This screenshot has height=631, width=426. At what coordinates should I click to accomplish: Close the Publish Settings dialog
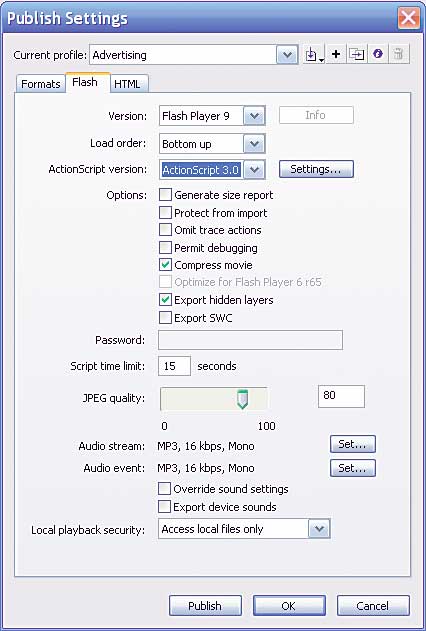[408, 18]
